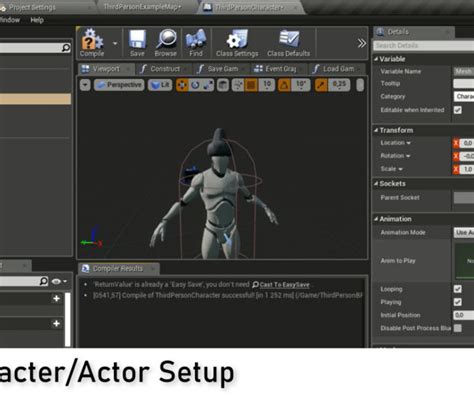Focus the Search Details field

point(423,45)
